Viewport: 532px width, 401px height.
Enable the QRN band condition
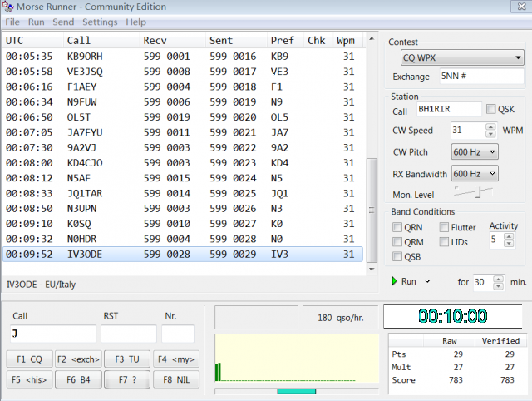coord(397,227)
